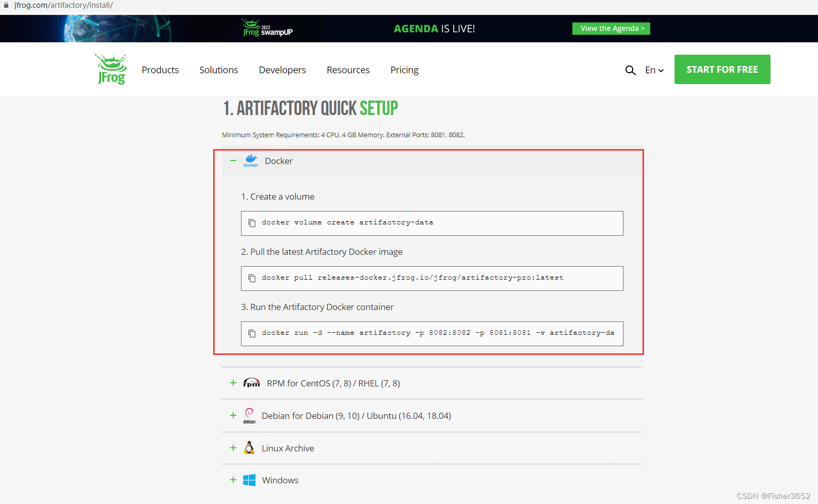Click the Debian swirl logo icon
This screenshot has width=818, height=504.
(249, 415)
